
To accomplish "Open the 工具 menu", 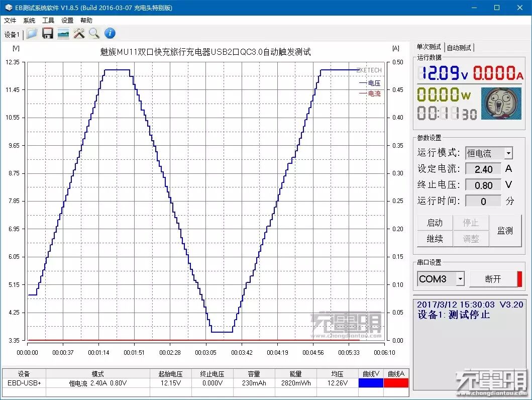I will tap(48, 21).
